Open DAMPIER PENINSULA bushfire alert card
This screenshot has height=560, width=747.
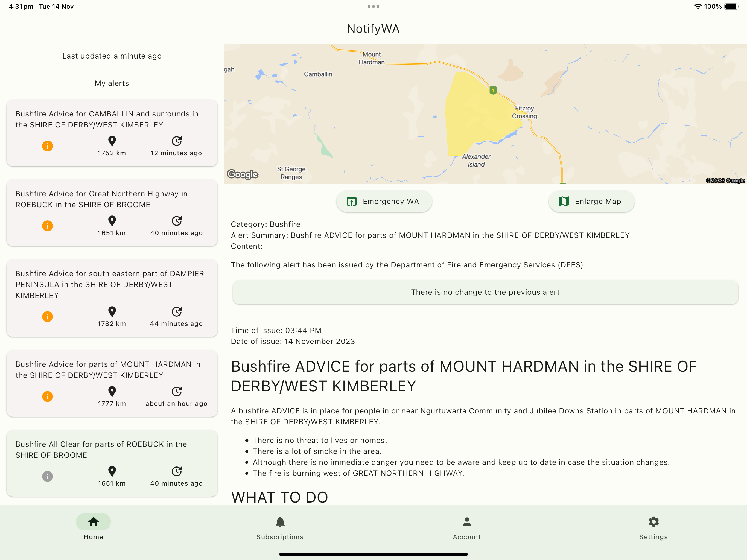click(112, 298)
